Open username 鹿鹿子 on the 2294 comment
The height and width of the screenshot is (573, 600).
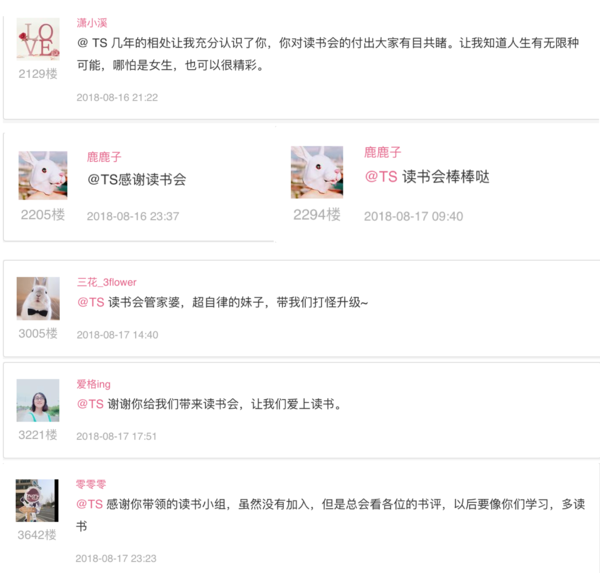[383, 152]
